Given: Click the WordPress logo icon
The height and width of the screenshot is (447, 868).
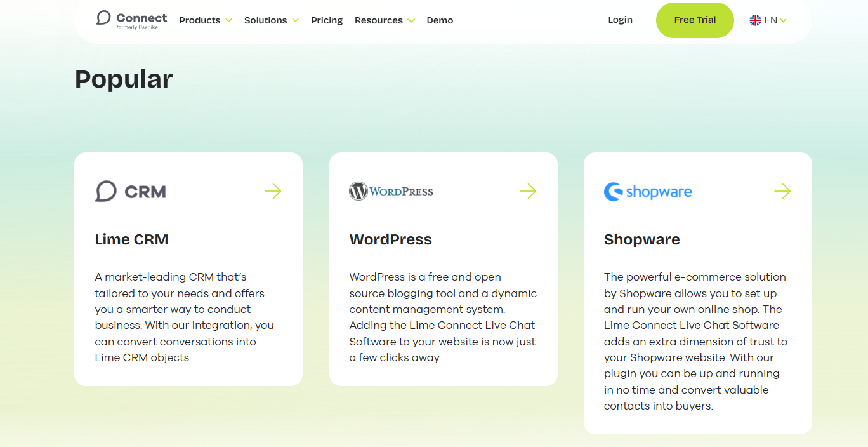Looking at the screenshot, I should click(x=359, y=190).
